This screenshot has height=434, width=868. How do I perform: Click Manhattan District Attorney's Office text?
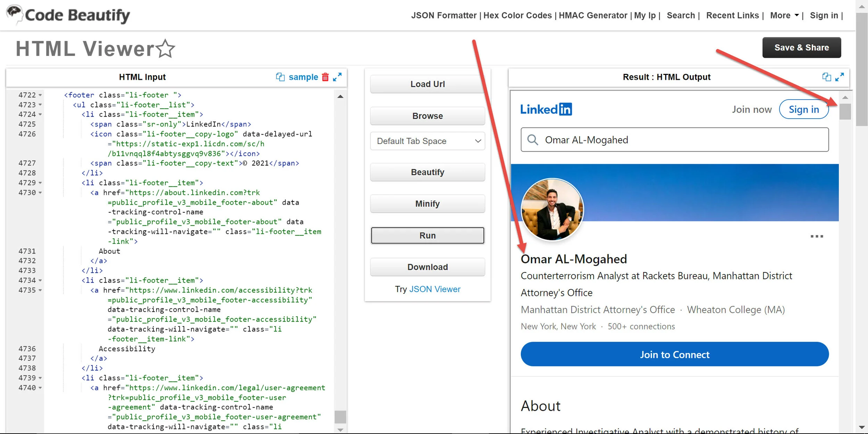(598, 309)
